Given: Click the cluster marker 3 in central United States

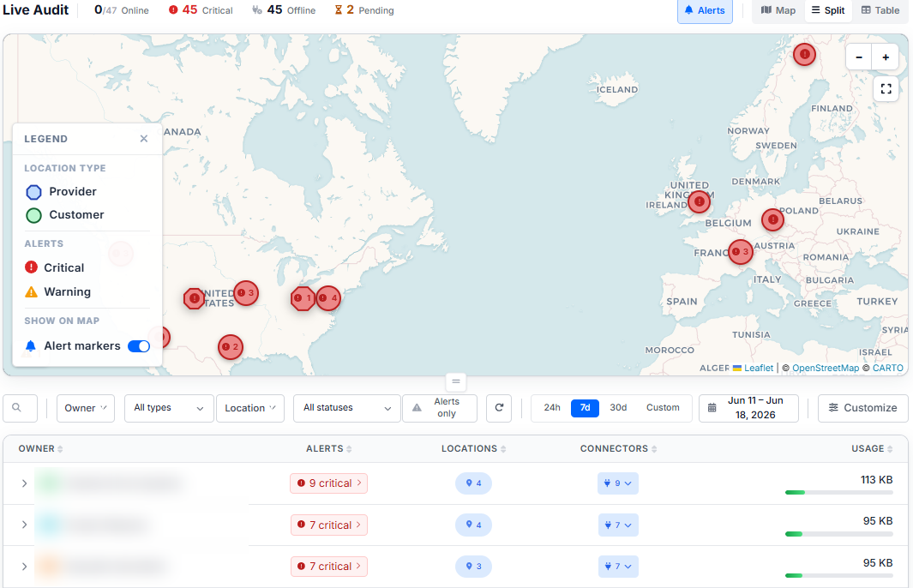Looking at the screenshot, I should tap(246, 293).
